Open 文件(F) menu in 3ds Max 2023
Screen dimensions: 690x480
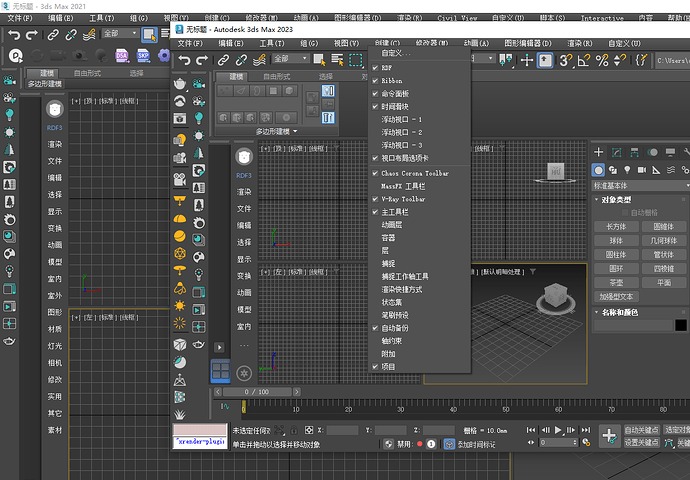190,44
